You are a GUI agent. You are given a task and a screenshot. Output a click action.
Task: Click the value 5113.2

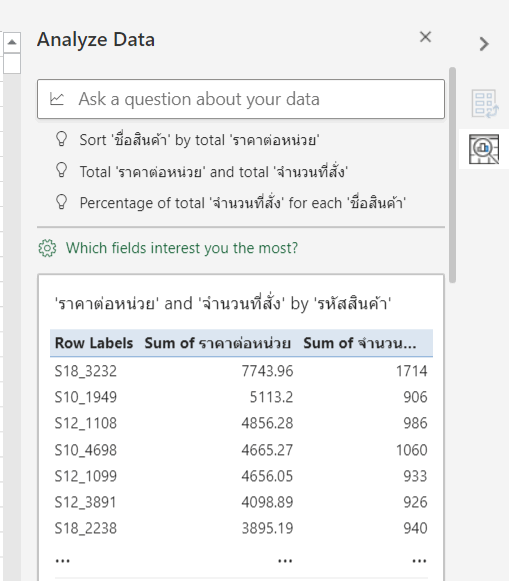pos(271,397)
